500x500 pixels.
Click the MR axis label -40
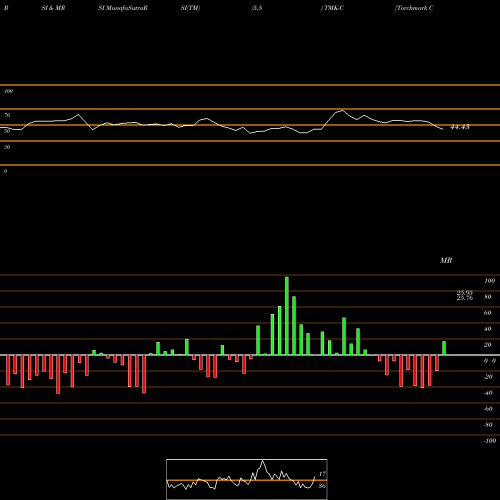[x=488, y=393]
